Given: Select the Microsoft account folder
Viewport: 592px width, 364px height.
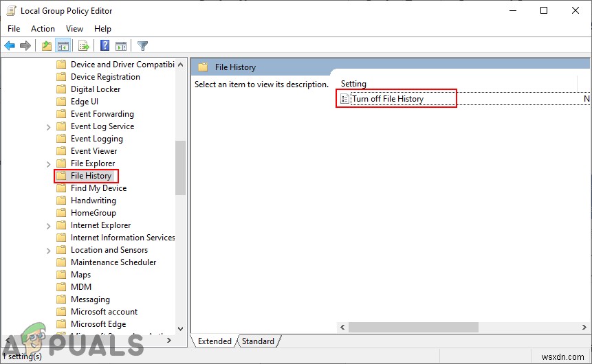Looking at the screenshot, I should point(105,312).
